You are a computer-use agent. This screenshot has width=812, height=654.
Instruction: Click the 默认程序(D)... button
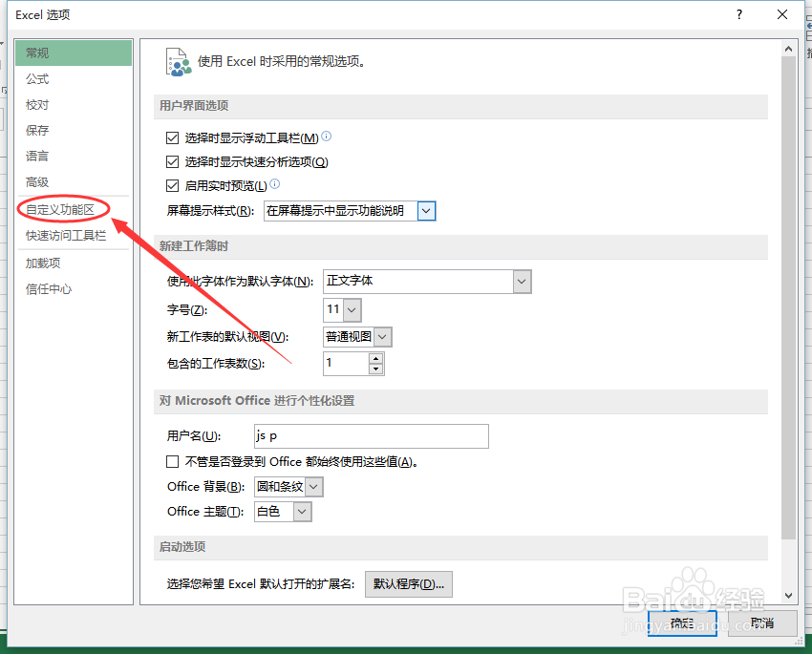[x=409, y=584]
